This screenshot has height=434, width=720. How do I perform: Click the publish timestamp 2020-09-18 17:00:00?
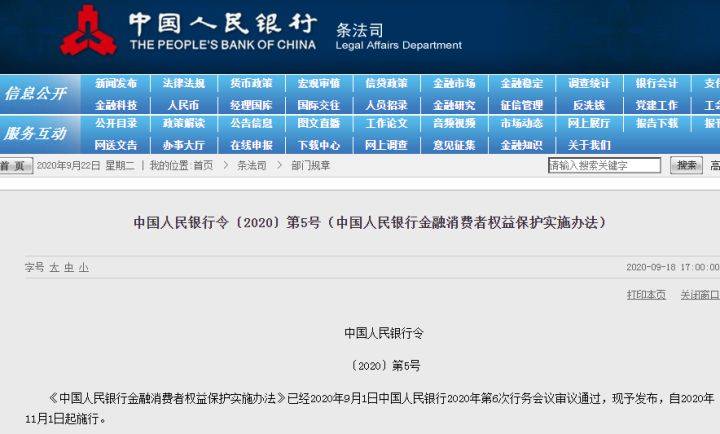(x=673, y=267)
